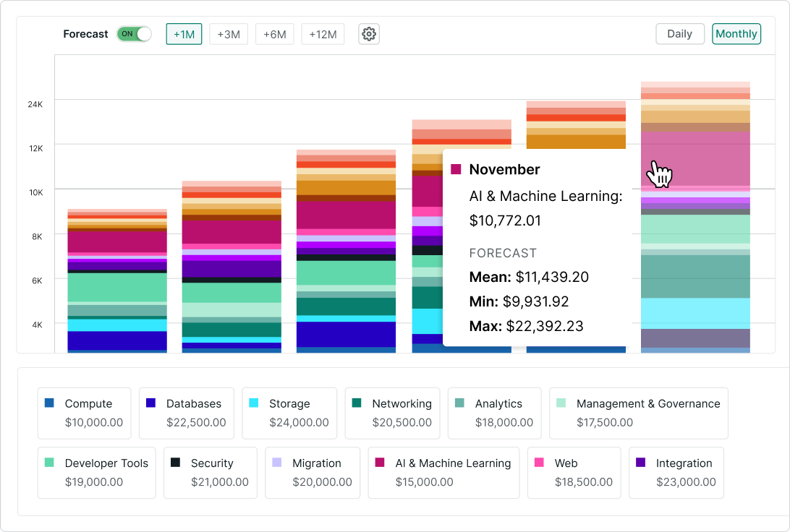Click the Compute legend color swatch
Viewport: 790px width, 532px height.
click(49, 403)
